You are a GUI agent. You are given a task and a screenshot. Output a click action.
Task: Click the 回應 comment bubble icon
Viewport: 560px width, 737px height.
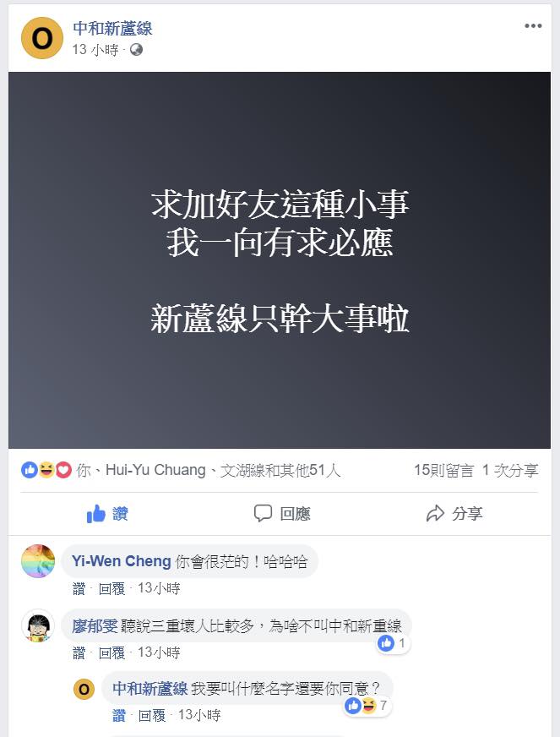point(263,513)
